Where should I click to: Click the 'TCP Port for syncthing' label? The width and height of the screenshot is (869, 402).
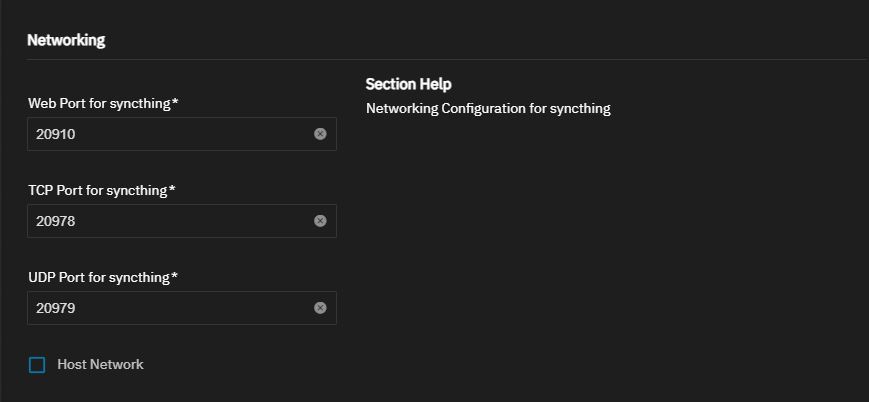(x=97, y=190)
